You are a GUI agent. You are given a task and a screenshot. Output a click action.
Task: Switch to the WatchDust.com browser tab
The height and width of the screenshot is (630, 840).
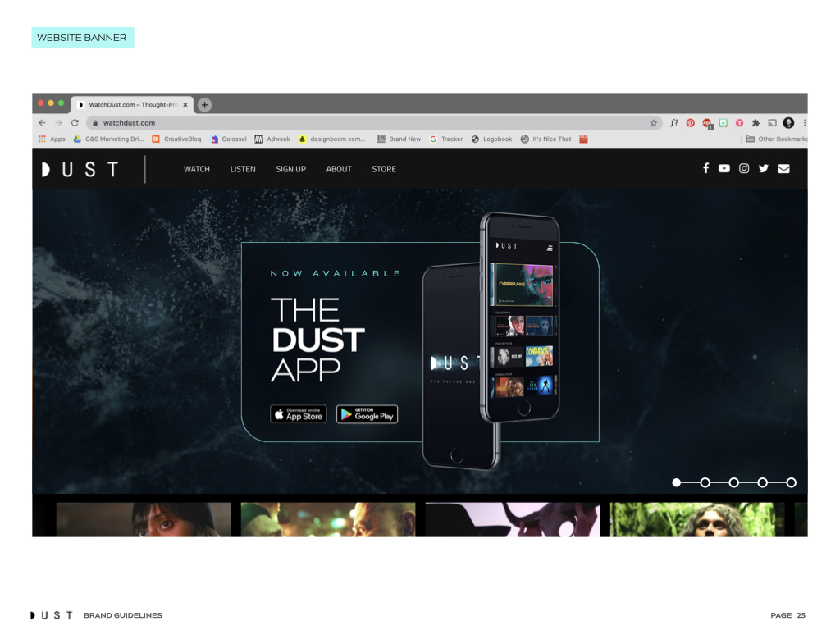pyautogui.click(x=132, y=105)
